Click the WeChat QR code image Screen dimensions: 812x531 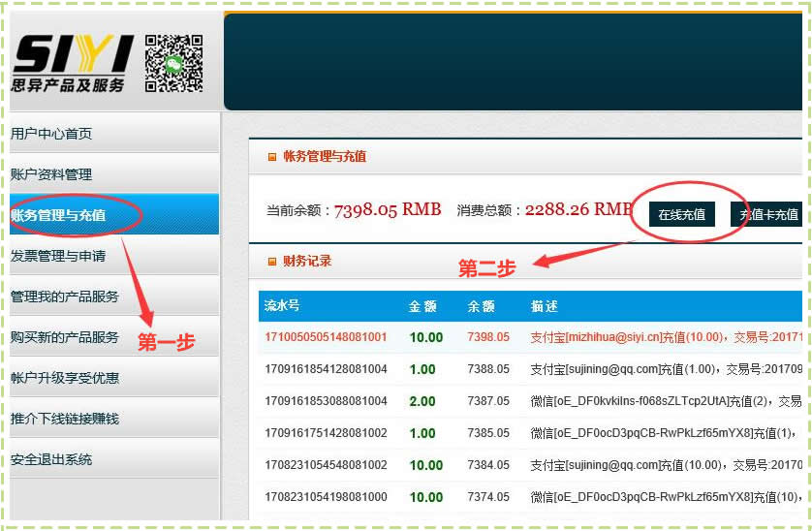pyautogui.click(x=173, y=63)
